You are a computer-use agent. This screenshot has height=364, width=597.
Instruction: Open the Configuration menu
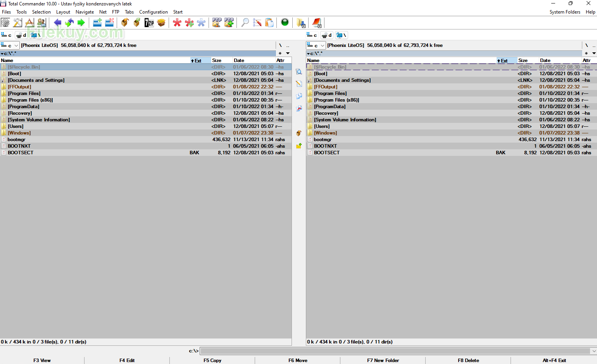154,12
